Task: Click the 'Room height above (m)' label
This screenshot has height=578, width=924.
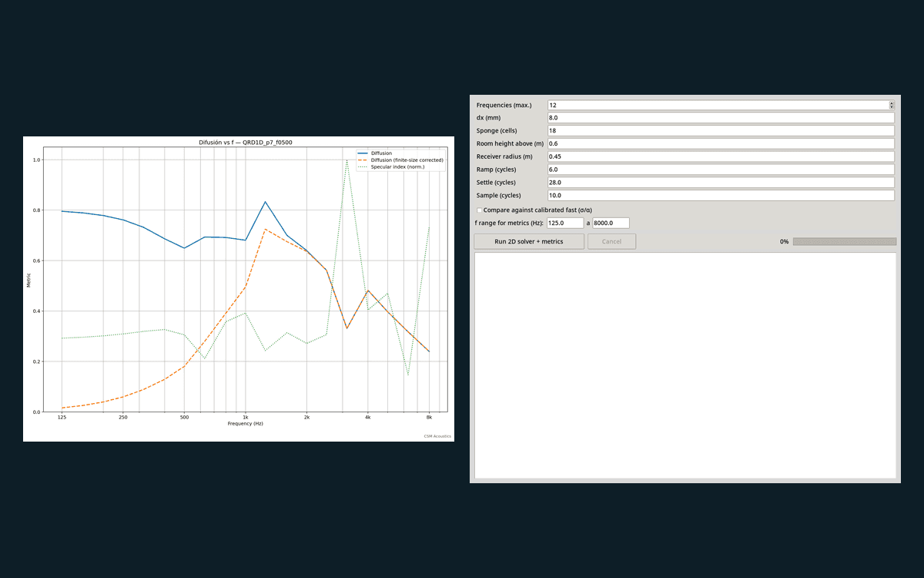Action: (510, 143)
